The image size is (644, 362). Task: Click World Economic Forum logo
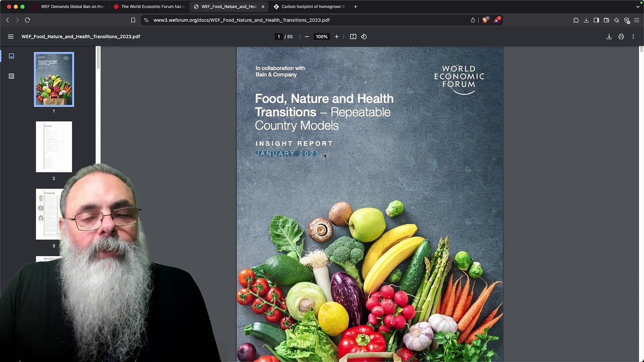pyautogui.click(x=459, y=79)
